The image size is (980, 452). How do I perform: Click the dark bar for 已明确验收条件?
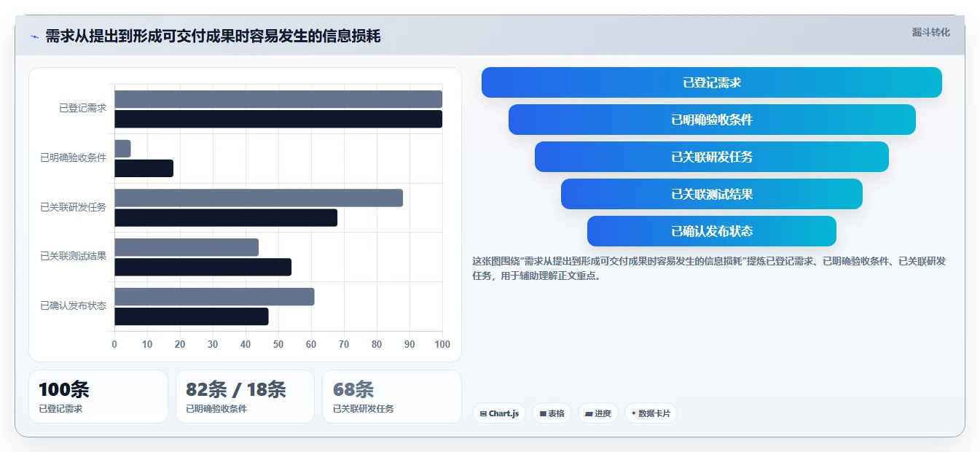click(144, 168)
